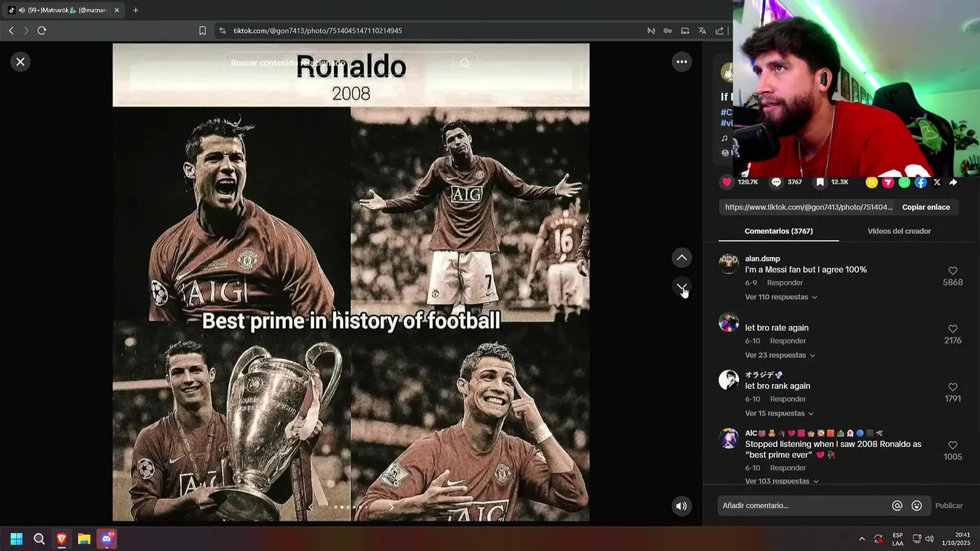Image resolution: width=980 pixels, height=551 pixels.
Task: Open File Explorer from the taskbar
Action: click(84, 539)
